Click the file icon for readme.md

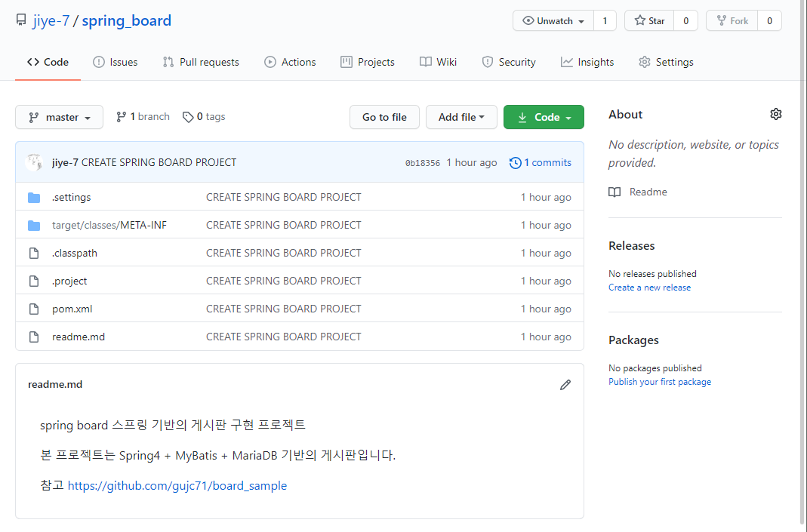[34, 337]
